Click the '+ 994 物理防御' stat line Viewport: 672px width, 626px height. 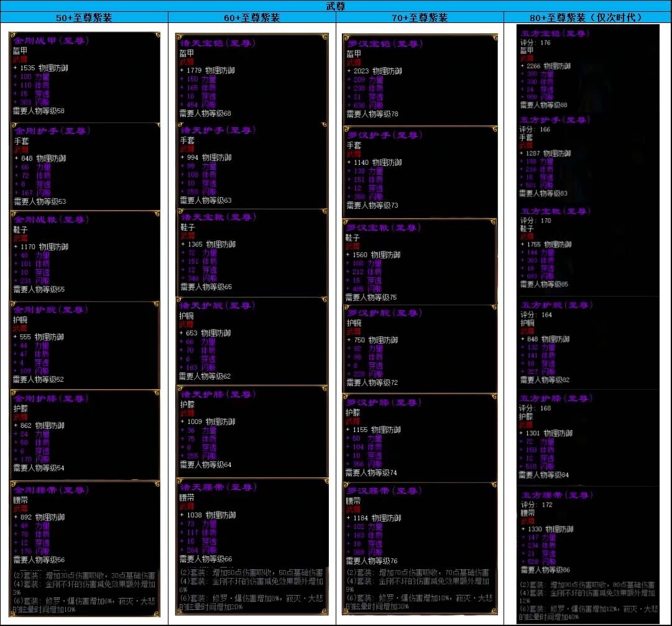(x=206, y=157)
